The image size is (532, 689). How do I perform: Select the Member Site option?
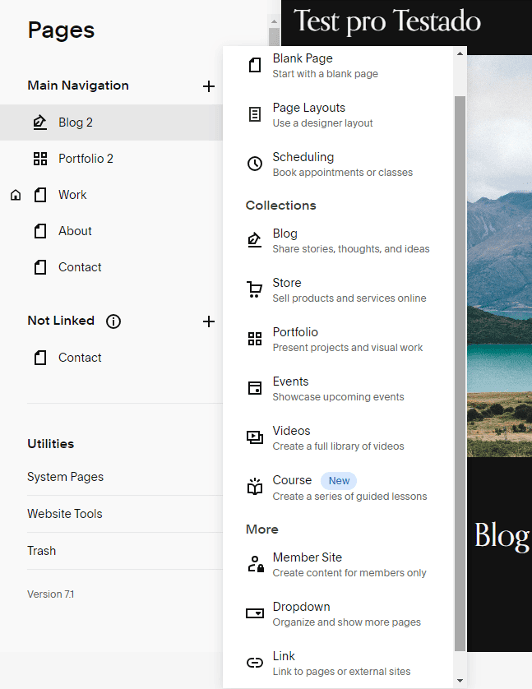pyautogui.click(x=338, y=564)
